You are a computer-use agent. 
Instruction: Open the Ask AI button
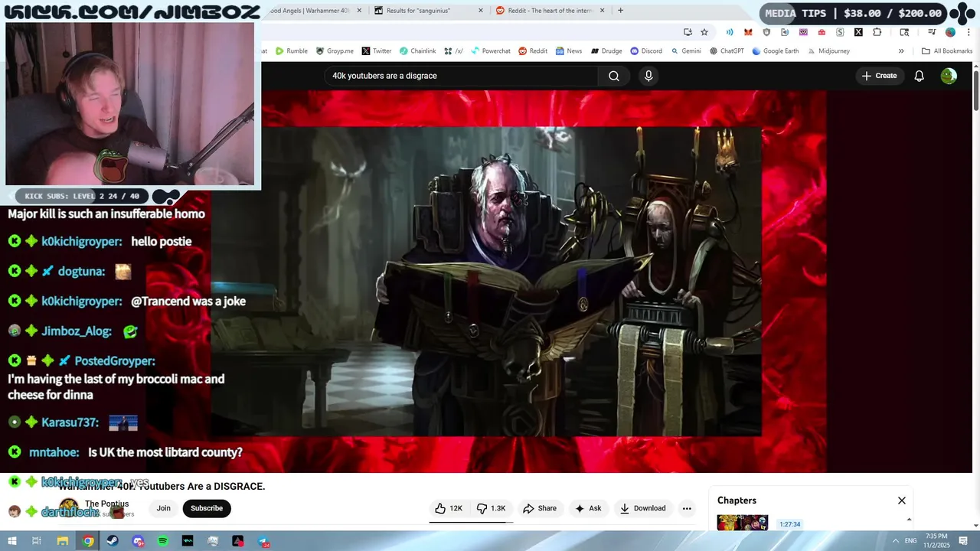588,508
